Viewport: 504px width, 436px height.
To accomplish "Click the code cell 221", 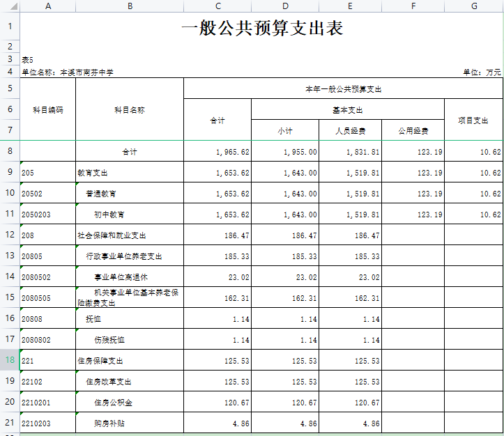I will [48, 360].
